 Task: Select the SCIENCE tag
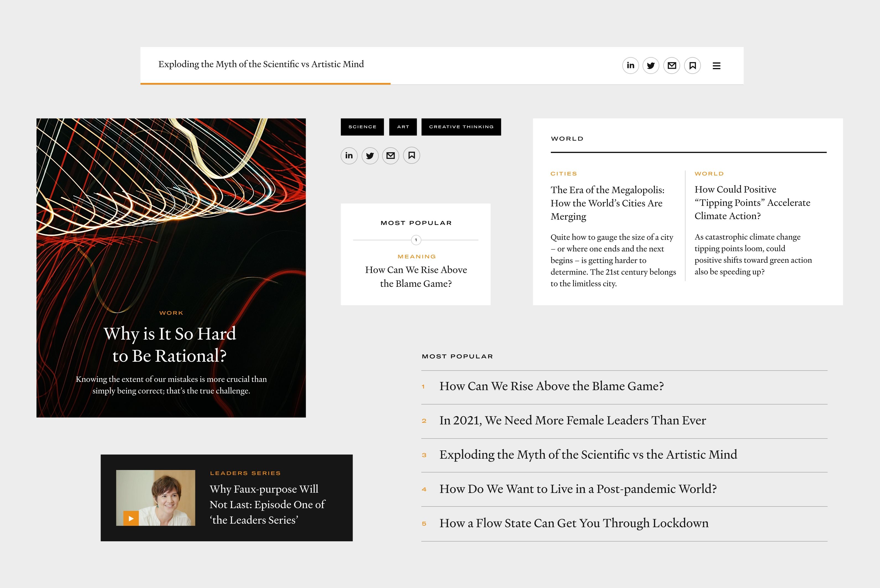pos(362,127)
